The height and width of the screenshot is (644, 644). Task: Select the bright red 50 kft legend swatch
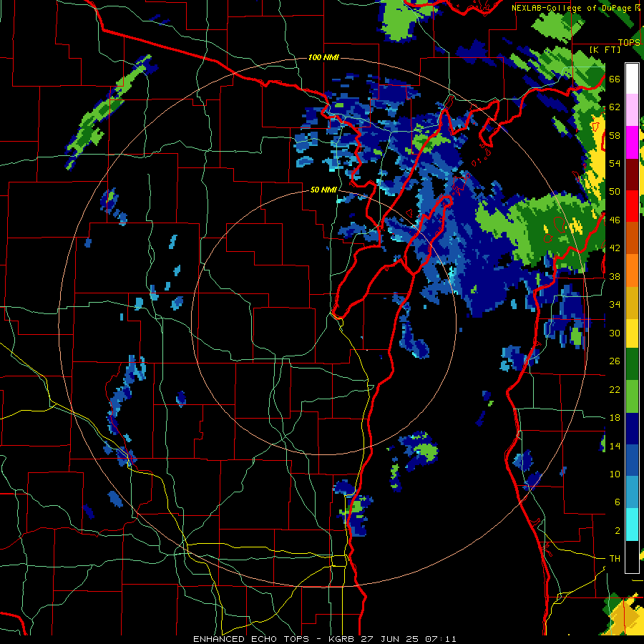tap(632, 205)
